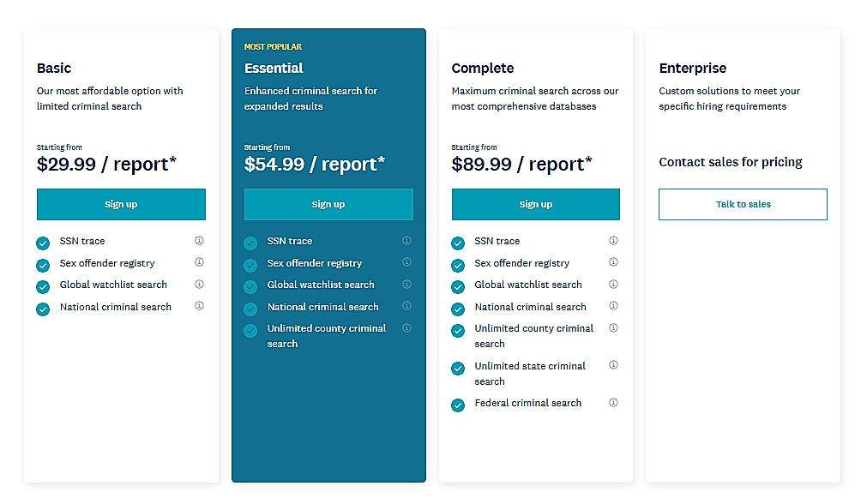Click 'Enhanced criminal search for expanded results' text
This screenshot has height=504, width=867.
(x=310, y=99)
